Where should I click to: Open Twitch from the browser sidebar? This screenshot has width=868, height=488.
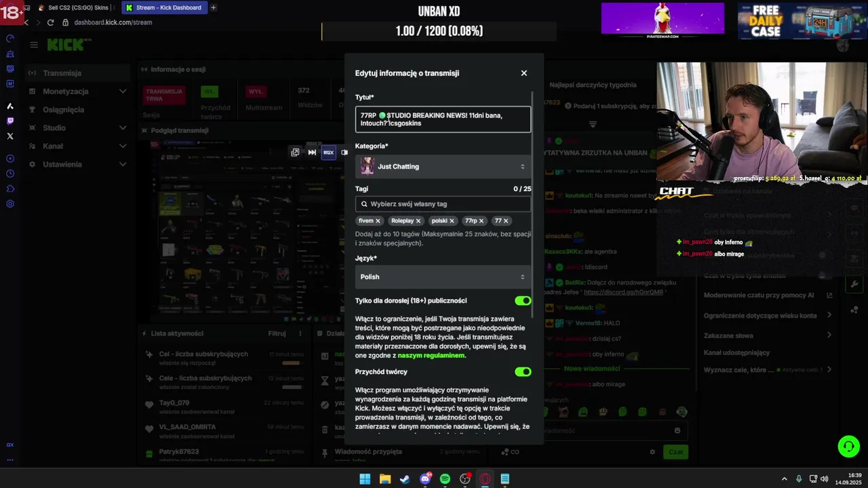coord(10,121)
